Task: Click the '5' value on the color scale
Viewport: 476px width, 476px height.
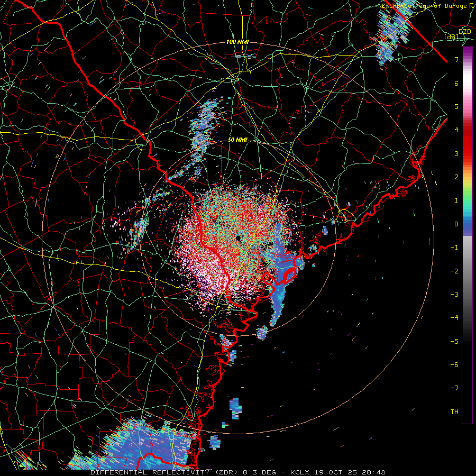Action: coord(456,106)
